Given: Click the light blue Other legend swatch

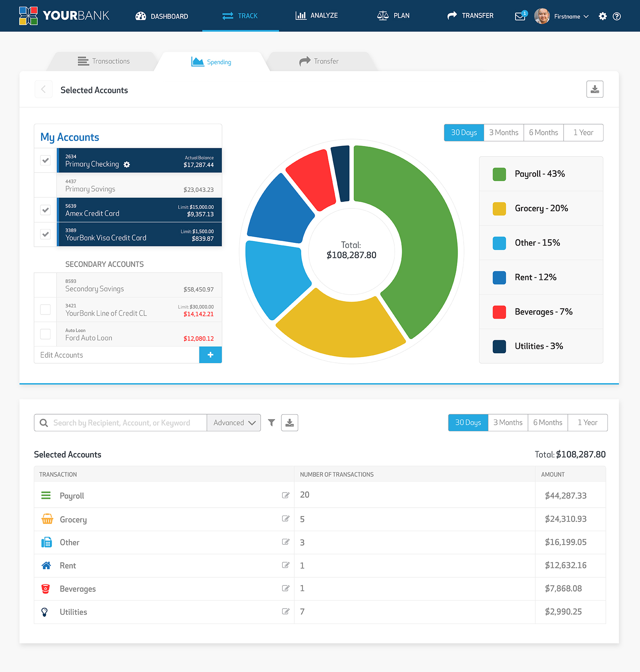Looking at the screenshot, I should tap(499, 243).
